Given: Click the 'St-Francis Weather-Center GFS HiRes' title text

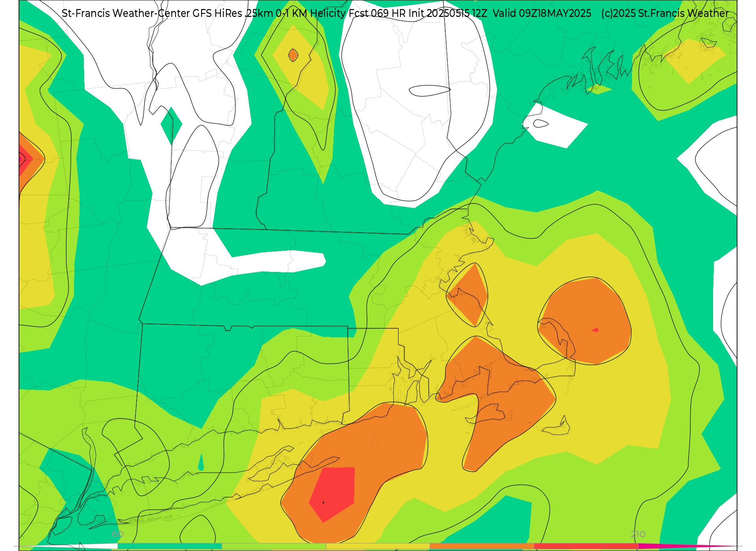Looking at the screenshot, I should pos(152,13).
